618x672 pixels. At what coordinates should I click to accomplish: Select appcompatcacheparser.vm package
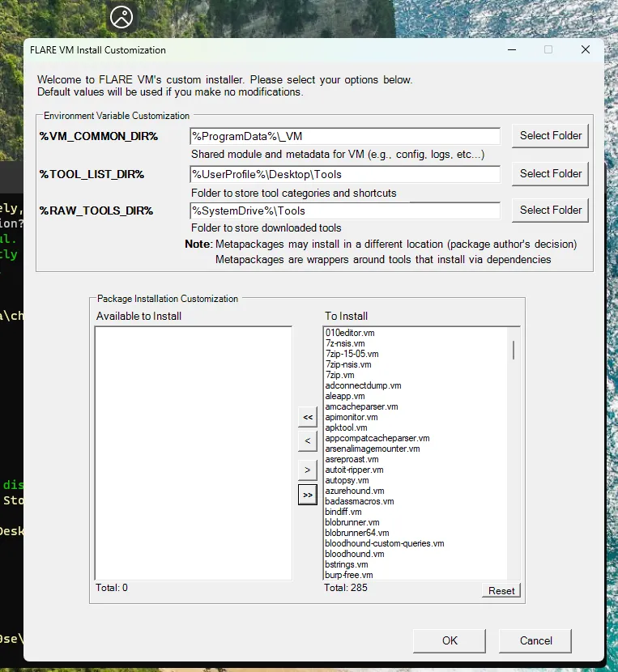(x=377, y=439)
